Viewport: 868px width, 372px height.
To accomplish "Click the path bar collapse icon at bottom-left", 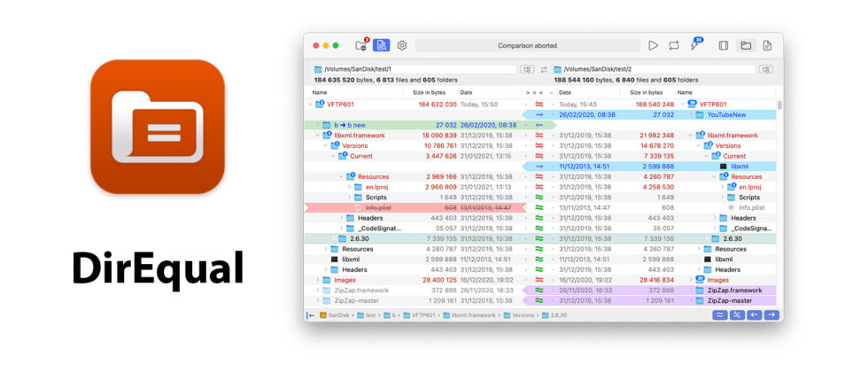I will pyautogui.click(x=311, y=315).
